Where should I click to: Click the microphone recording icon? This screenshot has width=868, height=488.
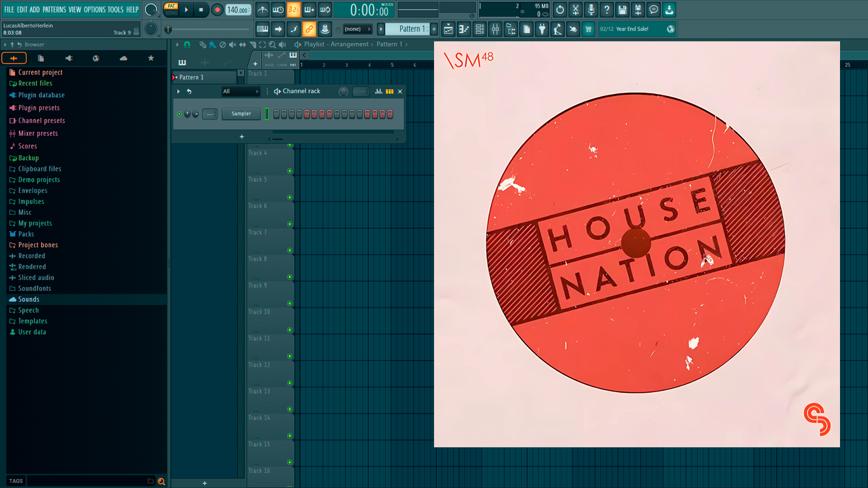coord(591,10)
